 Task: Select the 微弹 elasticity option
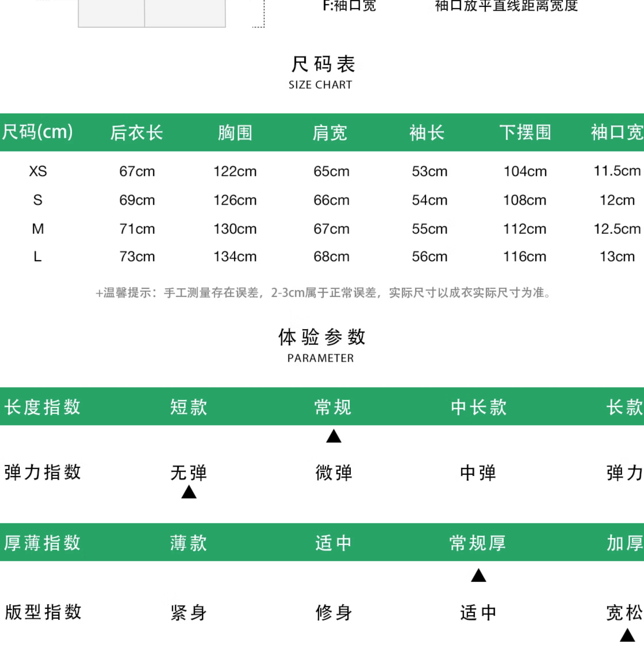[333, 473]
